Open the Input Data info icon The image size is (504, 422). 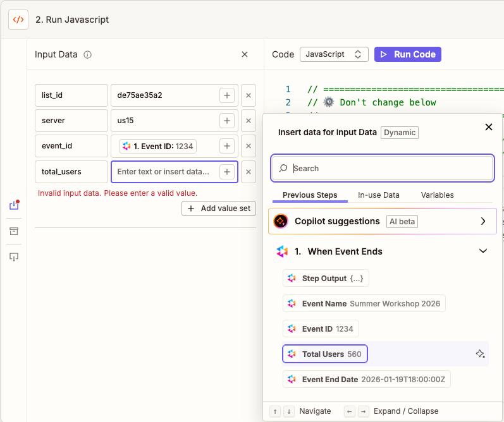pos(87,54)
